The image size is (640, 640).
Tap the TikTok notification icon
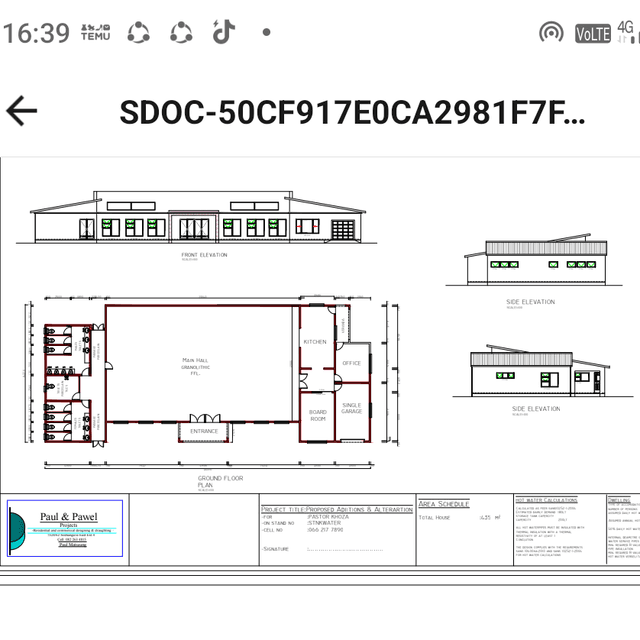223,32
